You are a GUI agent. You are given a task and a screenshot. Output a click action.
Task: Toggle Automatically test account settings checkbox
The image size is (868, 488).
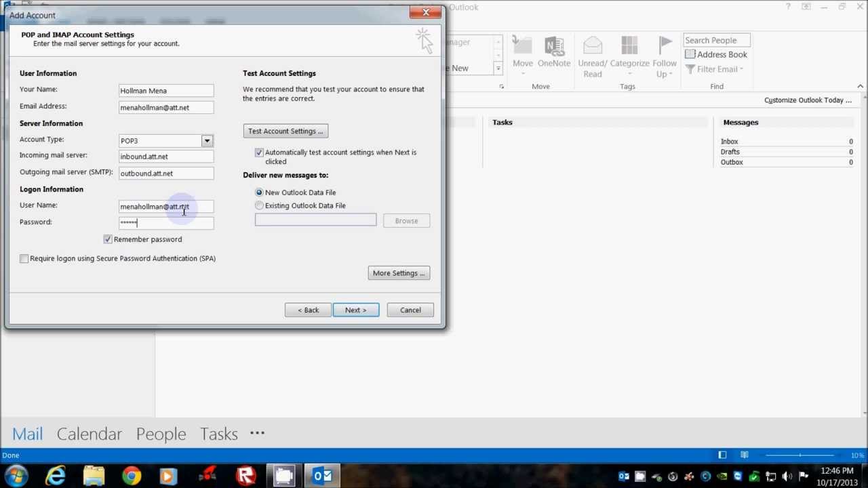pyautogui.click(x=259, y=152)
